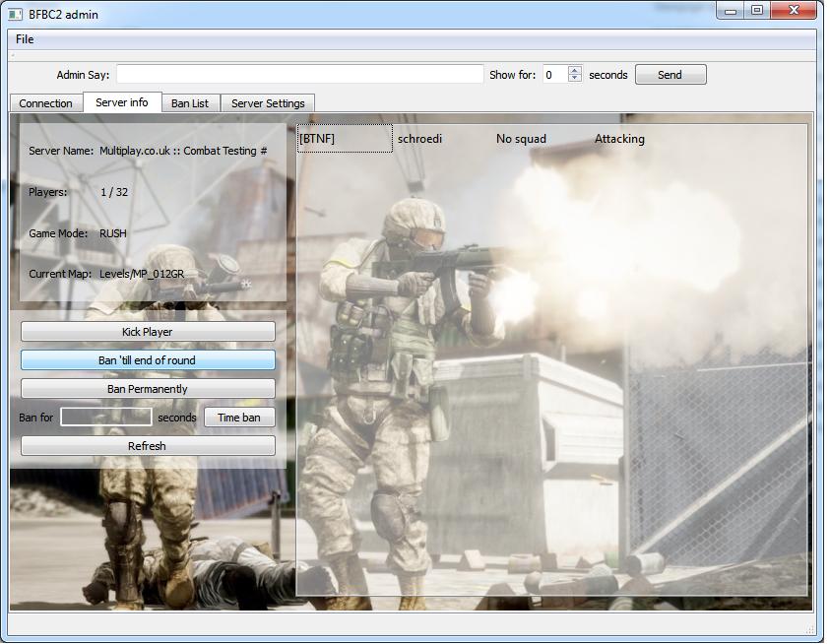Screen dimensions: 830x644
Task: Select the [BTNF] clan tag cell
Action: coord(345,139)
